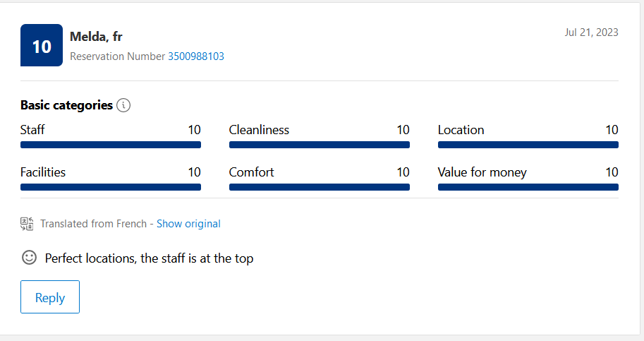Click the Value for money rating bar
The width and height of the screenshot is (644, 341).
point(528,187)
